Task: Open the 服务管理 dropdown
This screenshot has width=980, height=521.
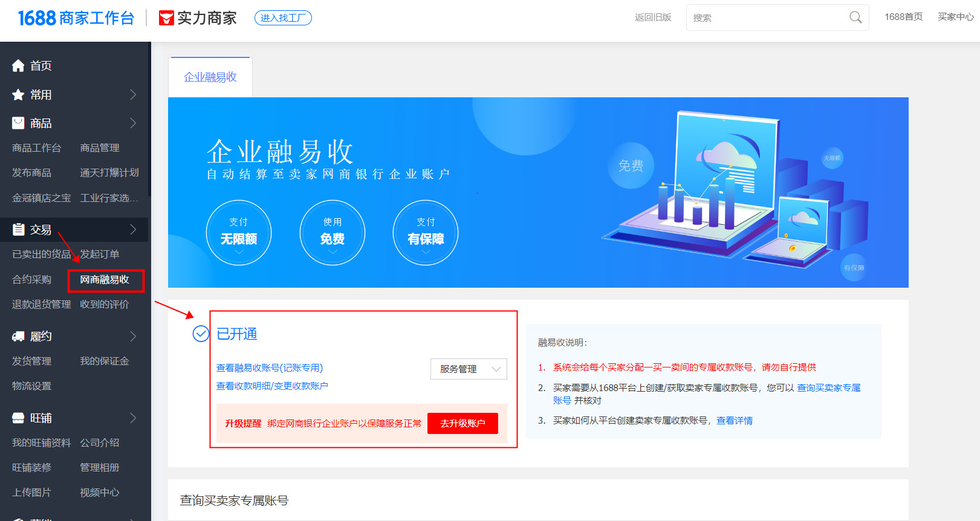Action: pos(469,369)
